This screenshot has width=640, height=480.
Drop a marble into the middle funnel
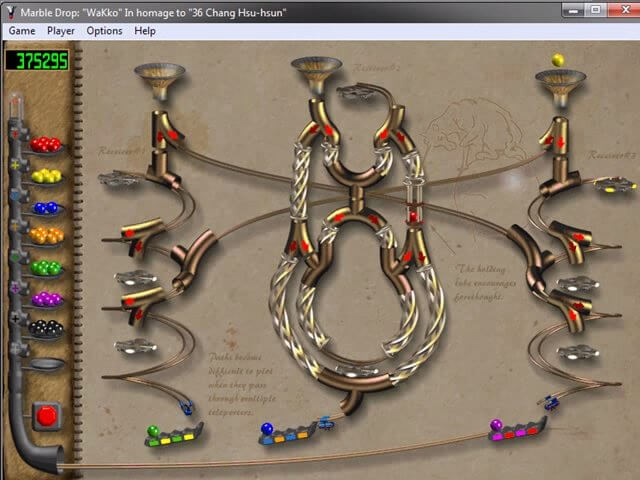tap(316, 76)
